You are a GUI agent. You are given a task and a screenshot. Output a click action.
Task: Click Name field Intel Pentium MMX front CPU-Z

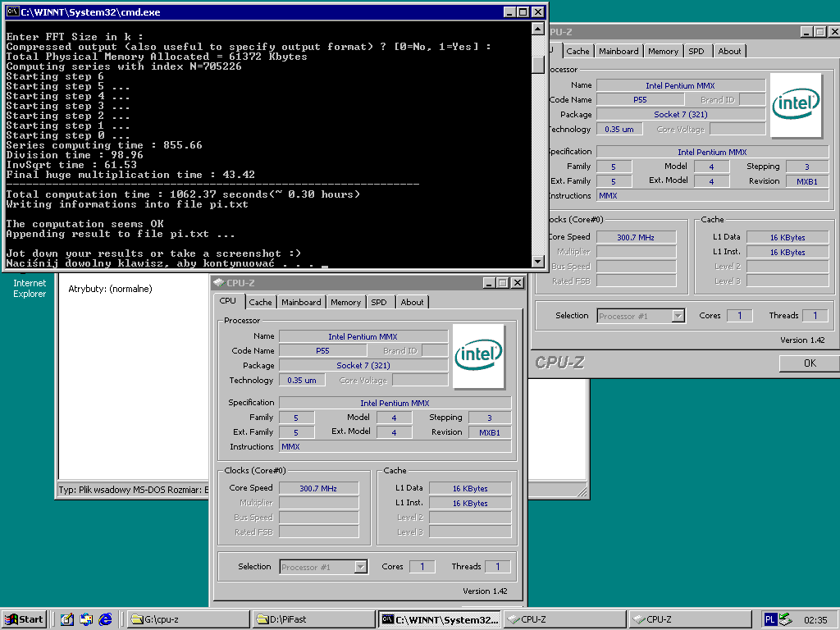pyautogui.click(x=363, y=336)
